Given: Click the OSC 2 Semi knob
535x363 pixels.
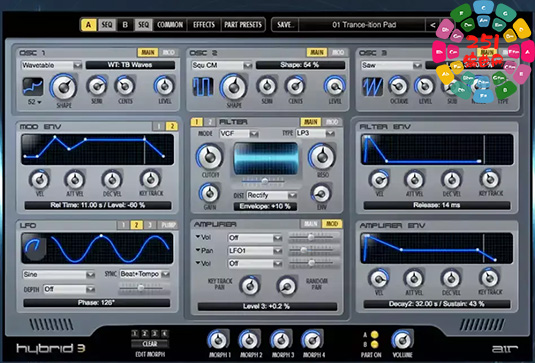Looking at the screenshot, I should pyautogui.click(x=267, y=86).
